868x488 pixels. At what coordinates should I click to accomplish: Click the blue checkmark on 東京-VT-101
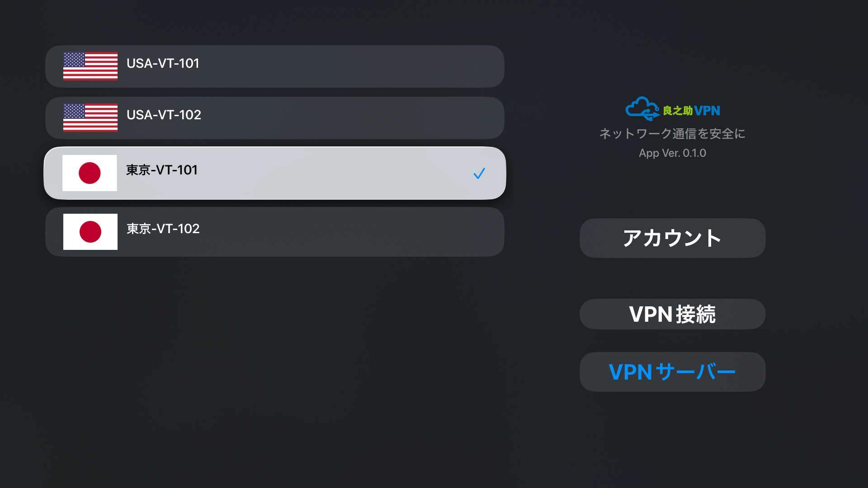click(x=479, y=174)
